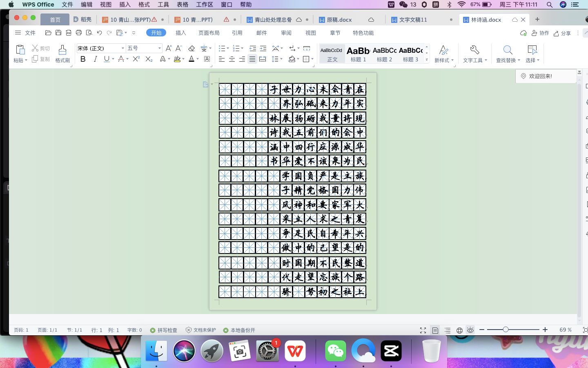
Task: Toggle Bold formatting
Action: (83, 59)
